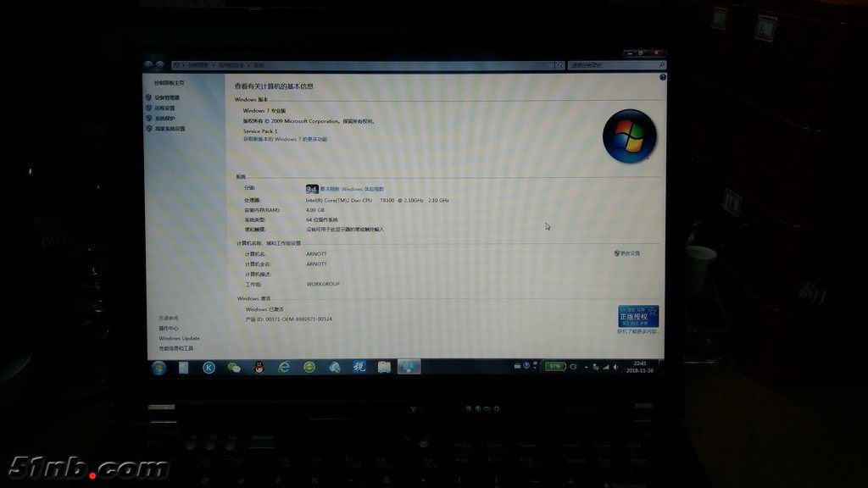The image size is (868, 488).
Task: Open 性能信息和工具 performance tools link
Action: point(176,348)
